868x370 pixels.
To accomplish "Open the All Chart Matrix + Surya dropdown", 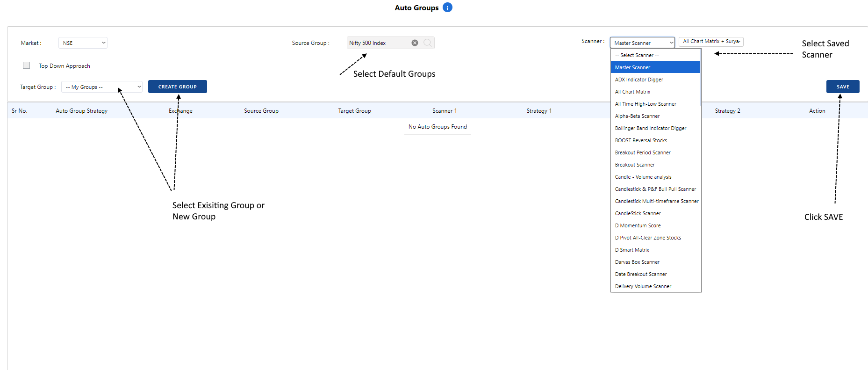I will (x=711, y=42).
